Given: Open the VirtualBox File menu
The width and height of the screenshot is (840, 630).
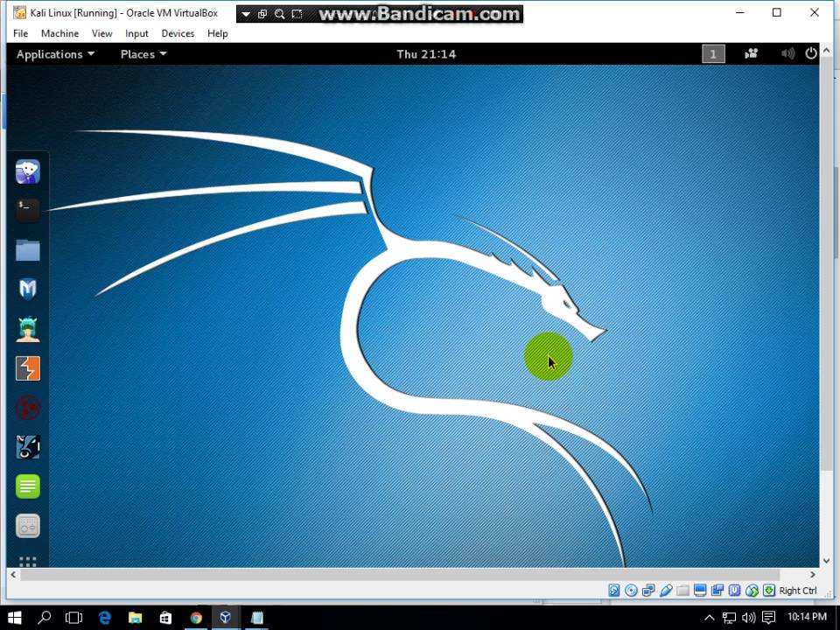Looking at the screenshot, I should point(20,33).
